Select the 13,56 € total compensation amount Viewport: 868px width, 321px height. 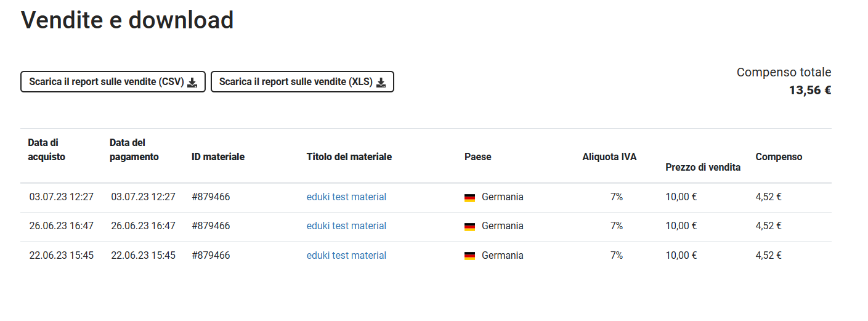(x=810, y=91)
